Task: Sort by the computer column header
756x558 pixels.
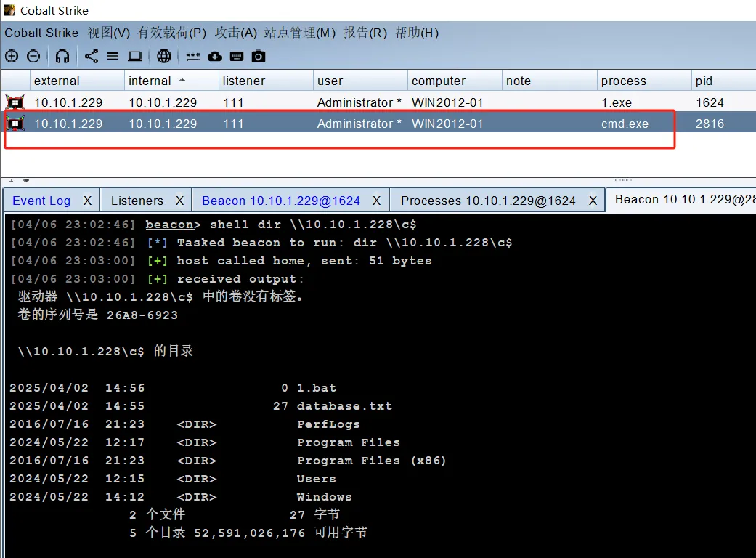Action: 455,81
